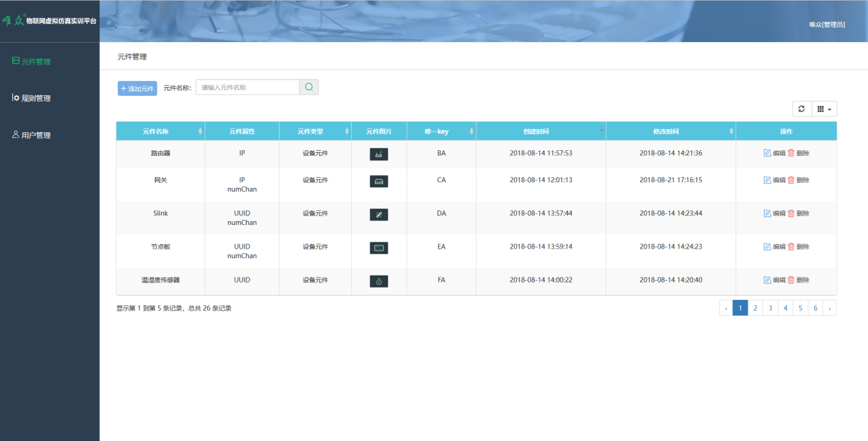Click edit icon for 路由器 row
Viewport: 868px width, 441px height.
coord(768,153)
